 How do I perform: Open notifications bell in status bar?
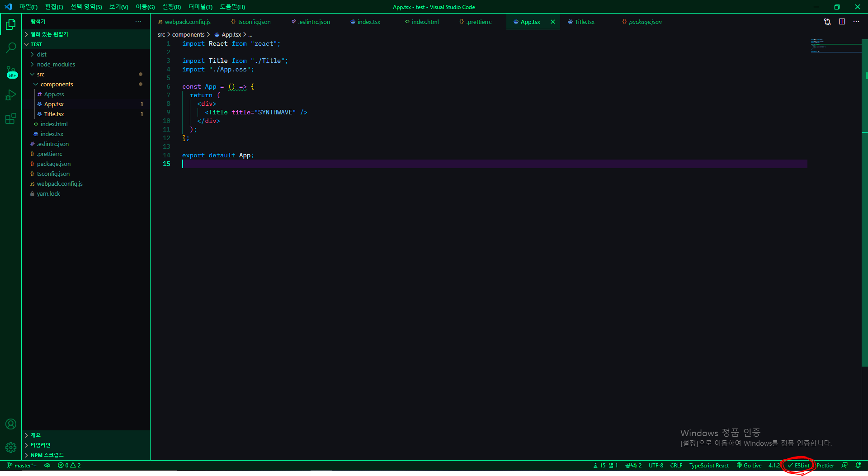[858, 465]
